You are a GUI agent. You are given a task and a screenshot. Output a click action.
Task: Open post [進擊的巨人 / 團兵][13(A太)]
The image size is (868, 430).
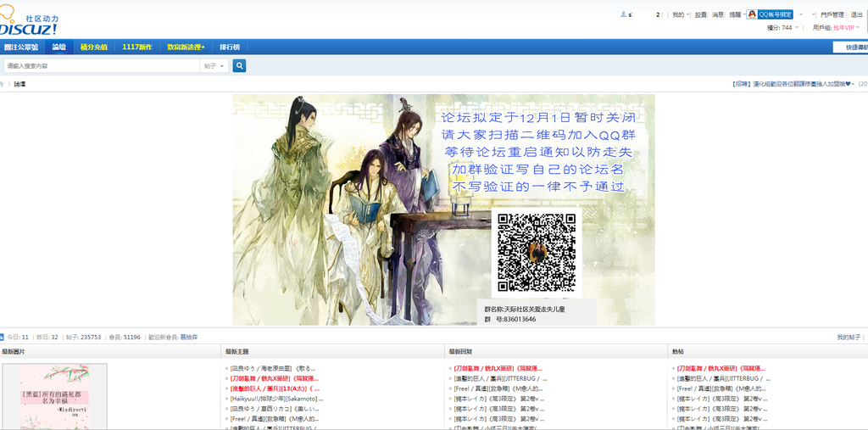coord(275,388)
